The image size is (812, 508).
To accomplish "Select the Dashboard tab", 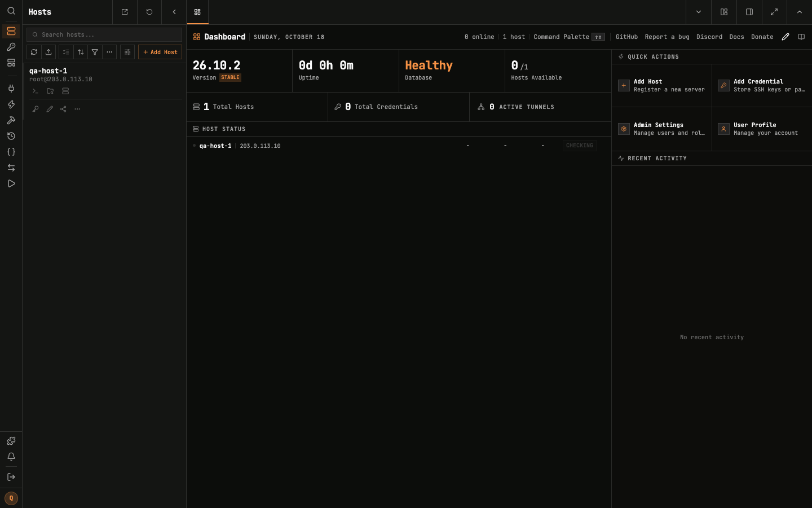I will [197, 12].
